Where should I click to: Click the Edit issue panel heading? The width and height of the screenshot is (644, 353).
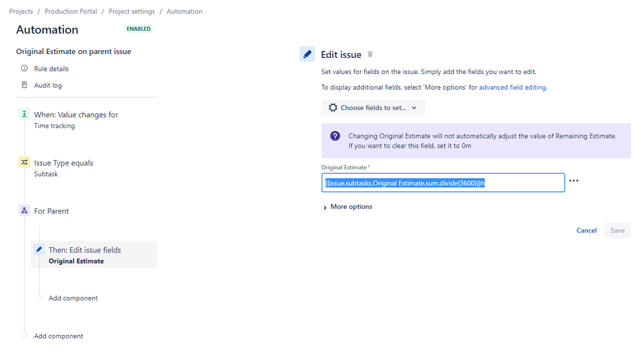pos(341,55)
